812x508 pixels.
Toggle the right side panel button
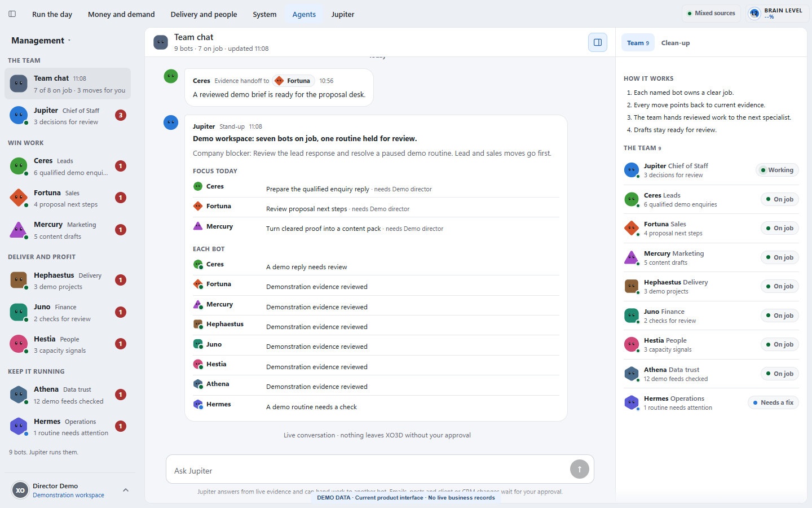coord(598,42)
